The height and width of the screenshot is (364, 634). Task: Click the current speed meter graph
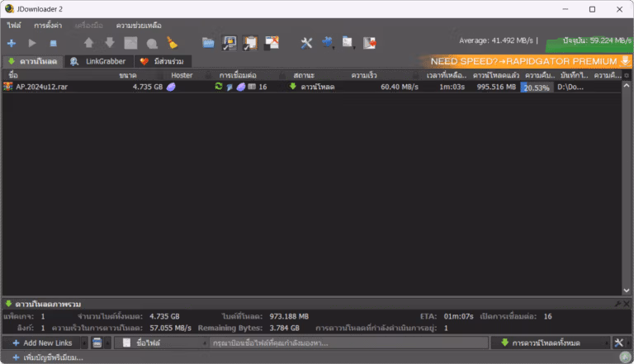click(x=589, y=44)
